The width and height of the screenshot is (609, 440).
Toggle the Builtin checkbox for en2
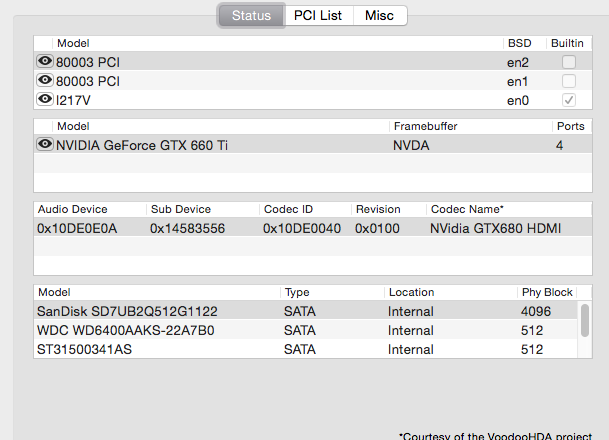[569, 62]
